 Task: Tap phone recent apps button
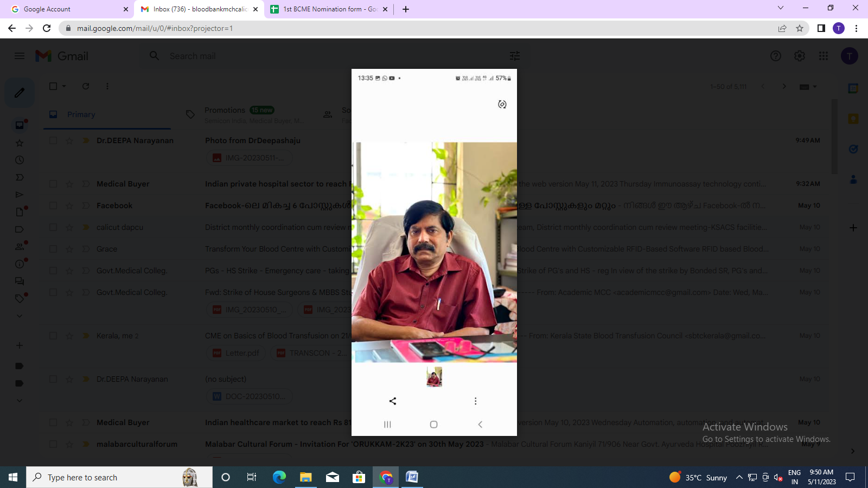[387, 425]
